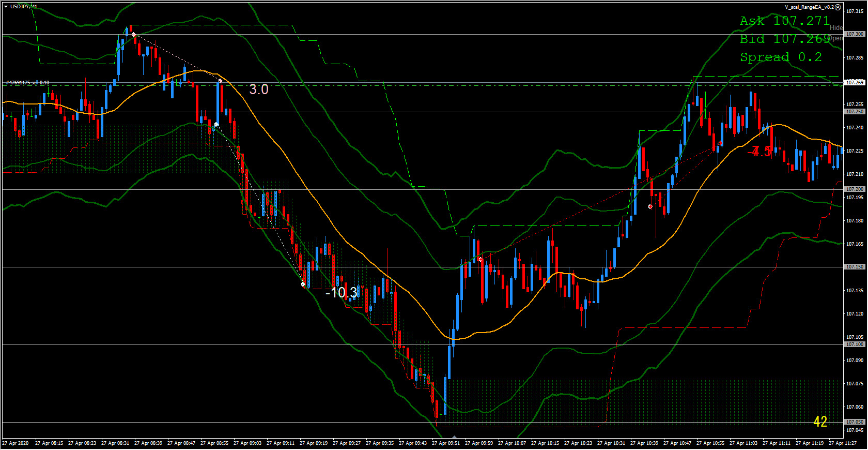Click the 107.200 horizontal line price tag
Viewport: 868px width, 450px height.
(855, 189)
